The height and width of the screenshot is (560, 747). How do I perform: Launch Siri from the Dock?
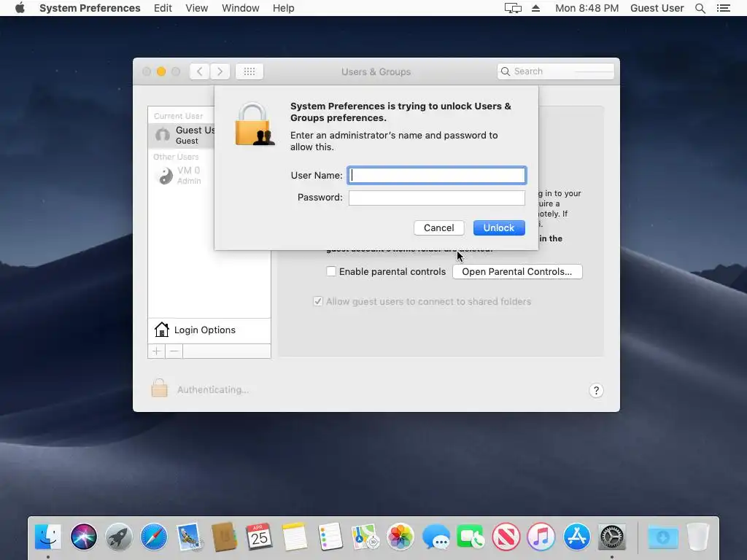(x=83, y=537)
